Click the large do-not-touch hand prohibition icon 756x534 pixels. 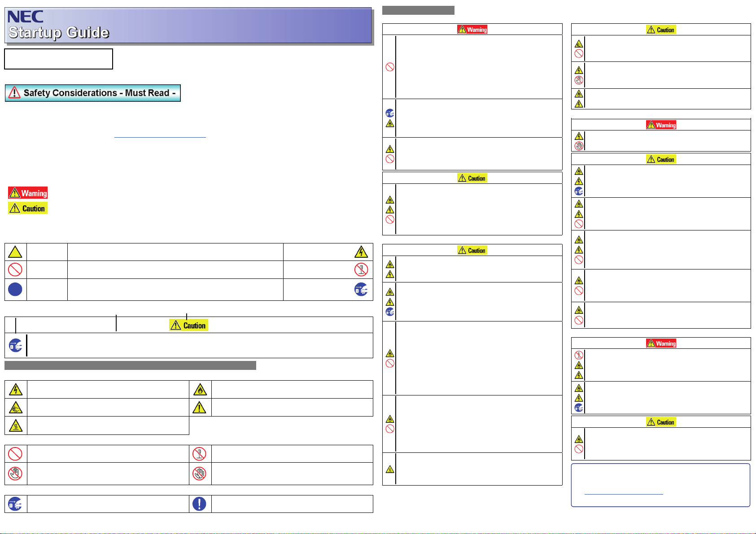pos(16,473)
